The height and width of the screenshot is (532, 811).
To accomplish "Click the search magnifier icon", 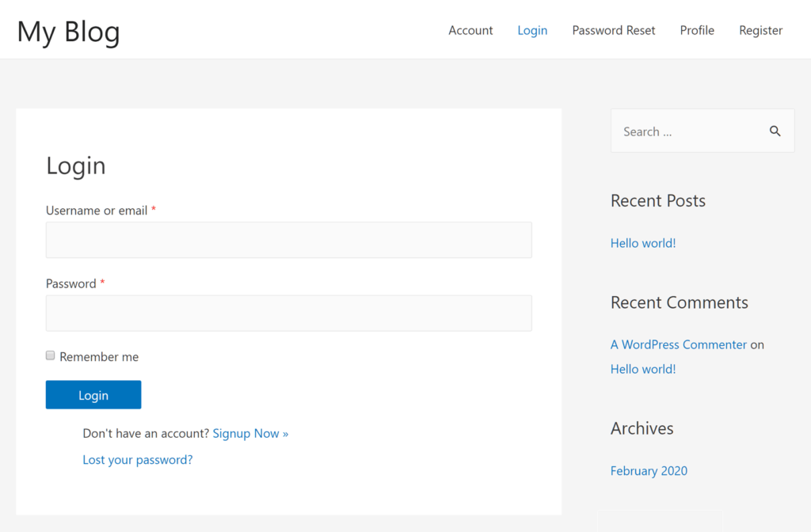I will tap(775, 131).
